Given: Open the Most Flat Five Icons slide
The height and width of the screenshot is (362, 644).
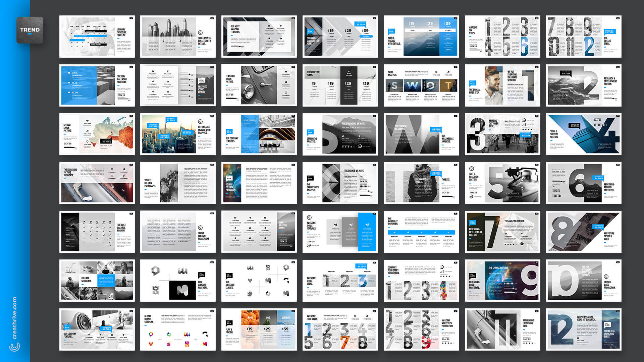Looking at the screenshot, I should click(421, 232).
